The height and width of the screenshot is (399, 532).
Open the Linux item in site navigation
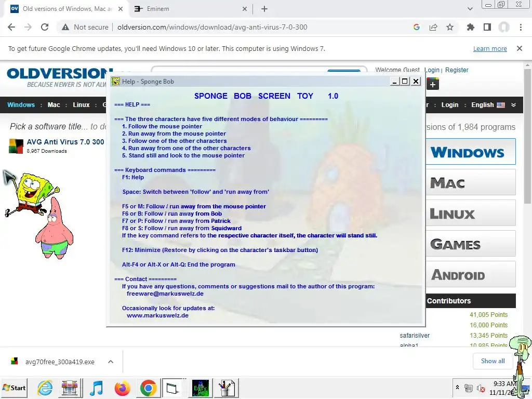tap(81, 105)
